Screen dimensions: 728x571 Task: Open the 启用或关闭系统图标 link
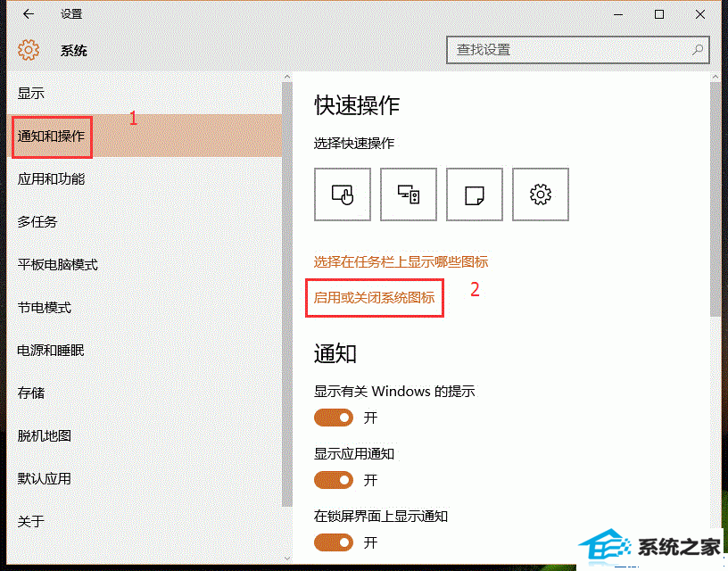pyautogui.click(x=375, y=298)
